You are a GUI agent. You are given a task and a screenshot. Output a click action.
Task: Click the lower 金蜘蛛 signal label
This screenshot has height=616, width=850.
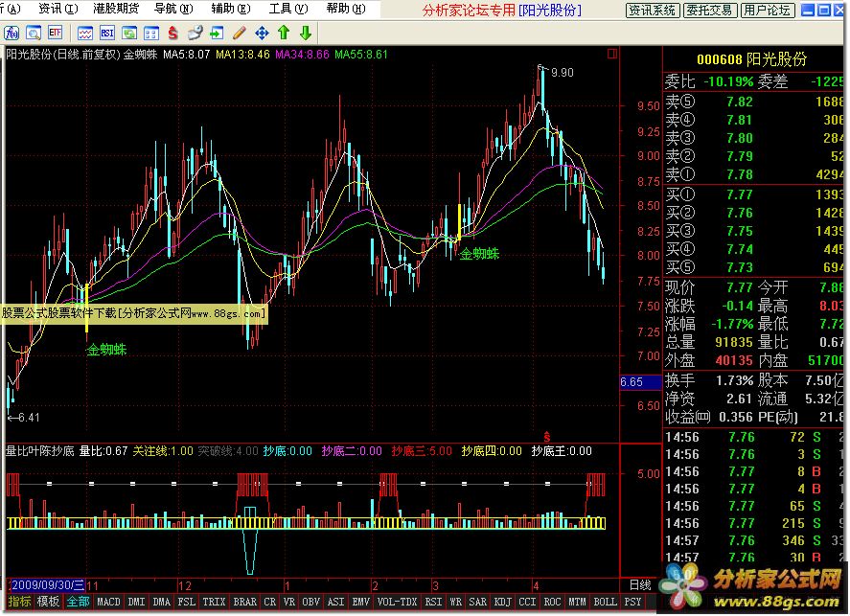pyautogui.click(x=106, y=350)
